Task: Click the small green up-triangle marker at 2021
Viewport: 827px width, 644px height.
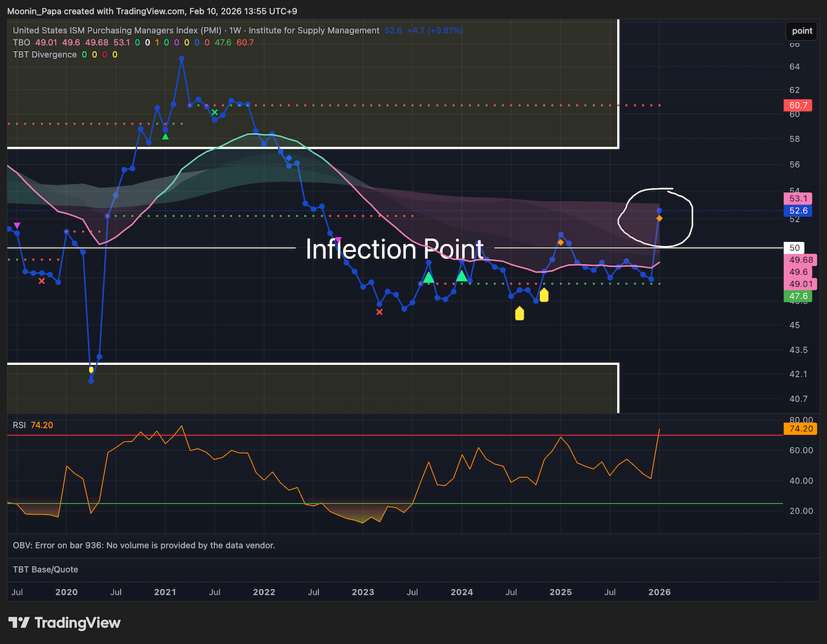Action: click(165, 136)
